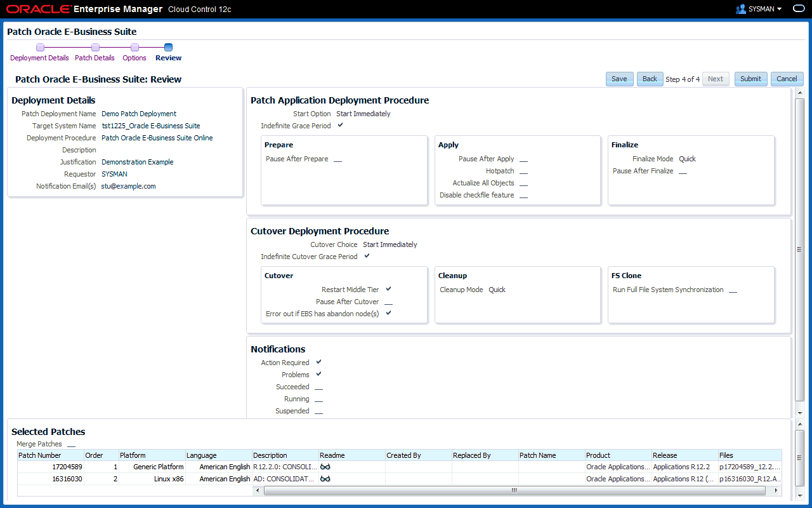
Task: Sort by Patch Number column header
Action: point(51,455)
